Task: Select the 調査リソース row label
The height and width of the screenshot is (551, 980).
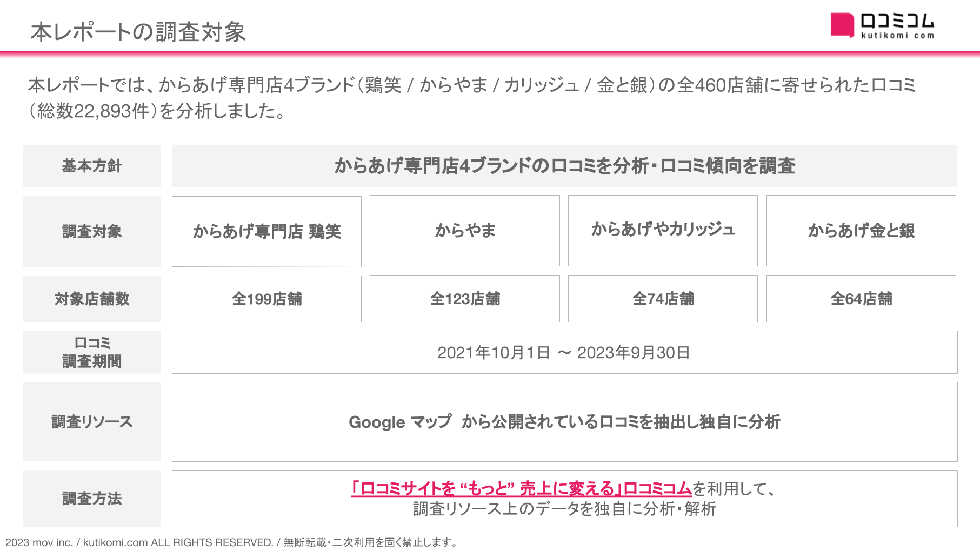Action: pos(92,422)
